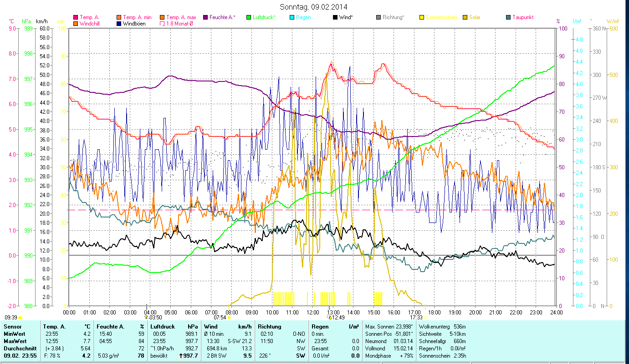The height and width of the screenshot is (364, 629).
Task: Click the 2 Bft SW wind strength
Action: tap(216, 356)
